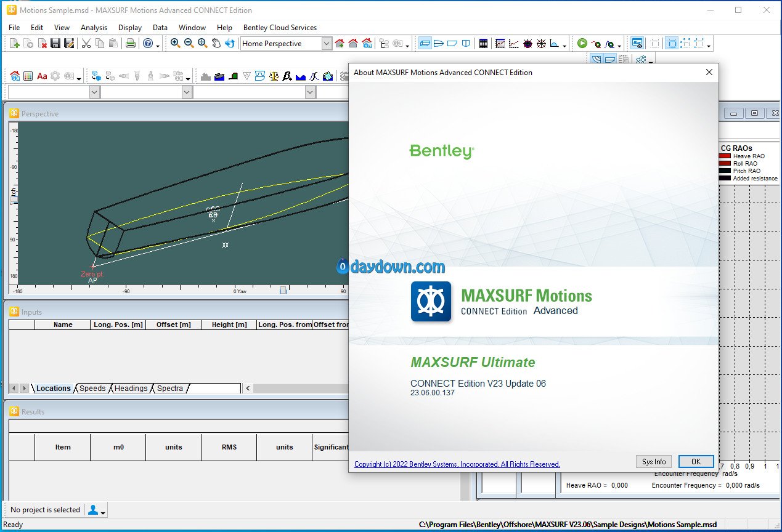
Task: Expand the Home Perspective dropdown
Action: pos(327,43)
